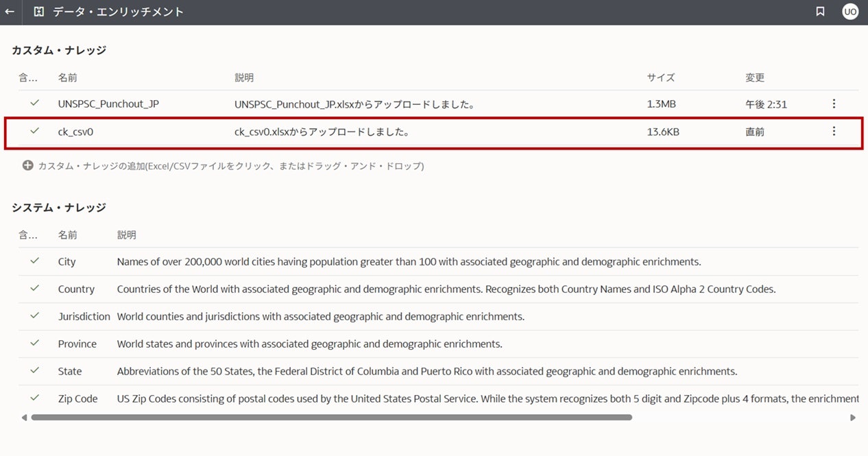This screenshot has height=456, width=868.
Task: Click the 直前 modified value
Action: click(x=755, y=132)
